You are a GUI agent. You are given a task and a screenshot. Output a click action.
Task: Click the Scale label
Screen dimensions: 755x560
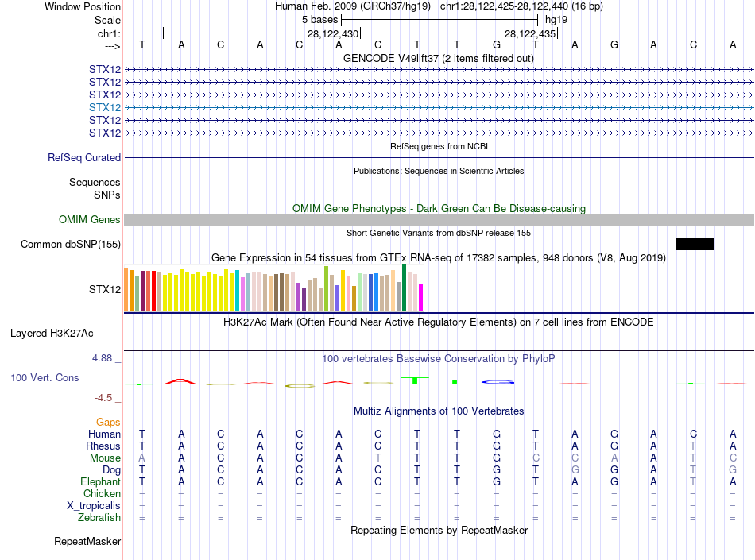pyautogui.click(x=108, y=20)
